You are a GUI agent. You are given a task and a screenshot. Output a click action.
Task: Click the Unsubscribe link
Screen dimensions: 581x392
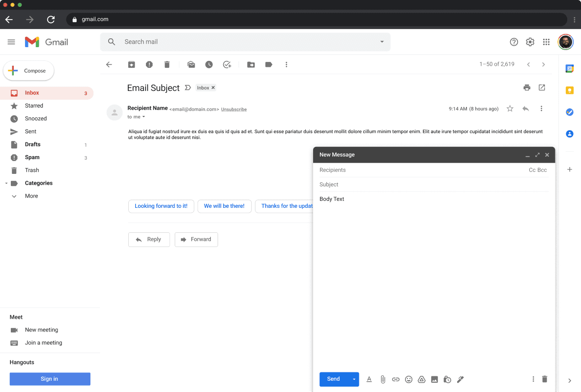[x=234, y=110]
